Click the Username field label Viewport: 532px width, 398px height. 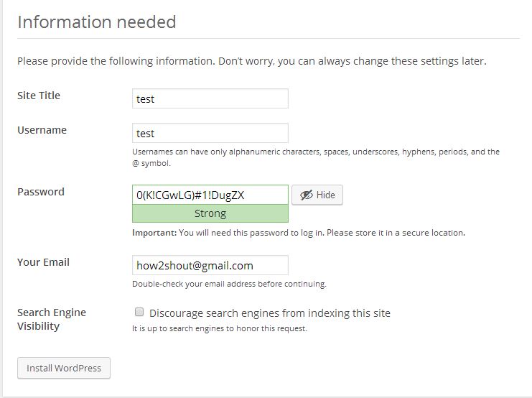coord(42,130)
